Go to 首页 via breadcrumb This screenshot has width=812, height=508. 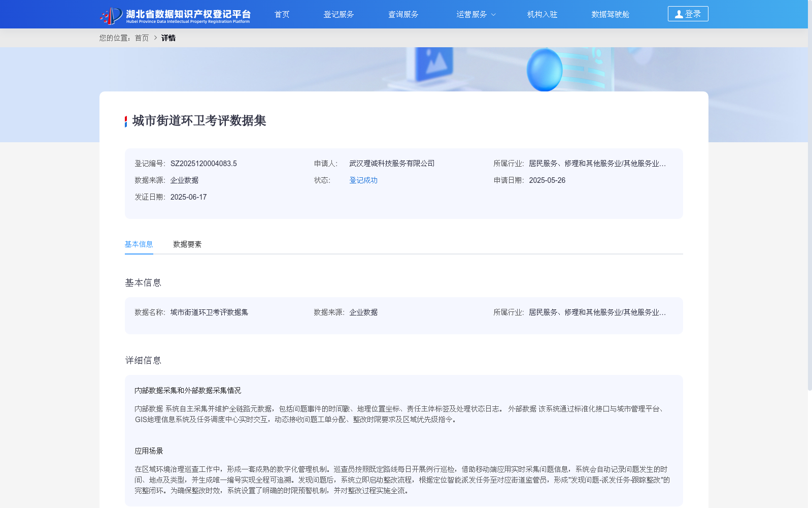(x=142, y=38)
